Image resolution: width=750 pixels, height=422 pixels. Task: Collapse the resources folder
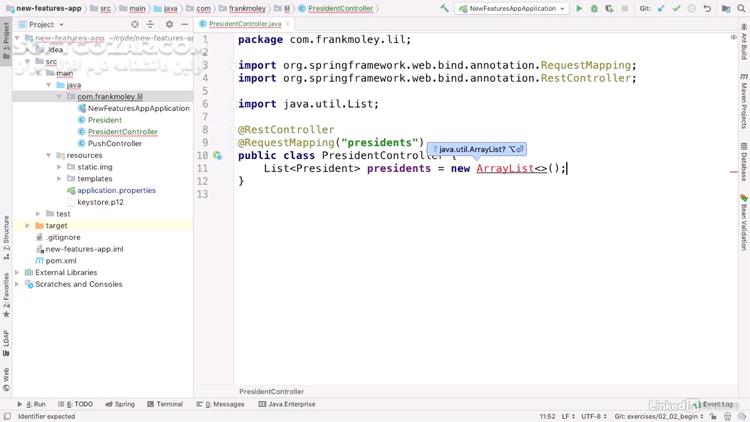point(48,155)
